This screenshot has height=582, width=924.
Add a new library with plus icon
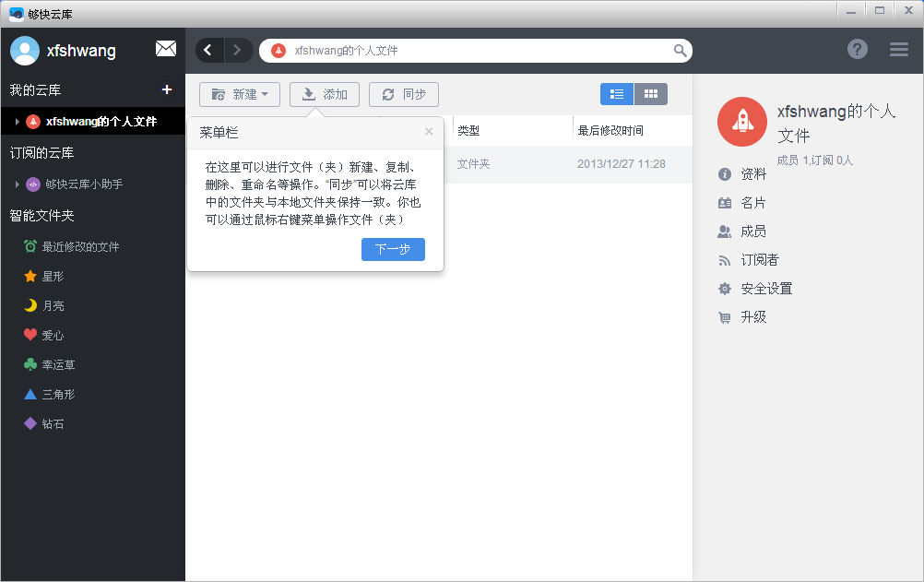(167, 89)
